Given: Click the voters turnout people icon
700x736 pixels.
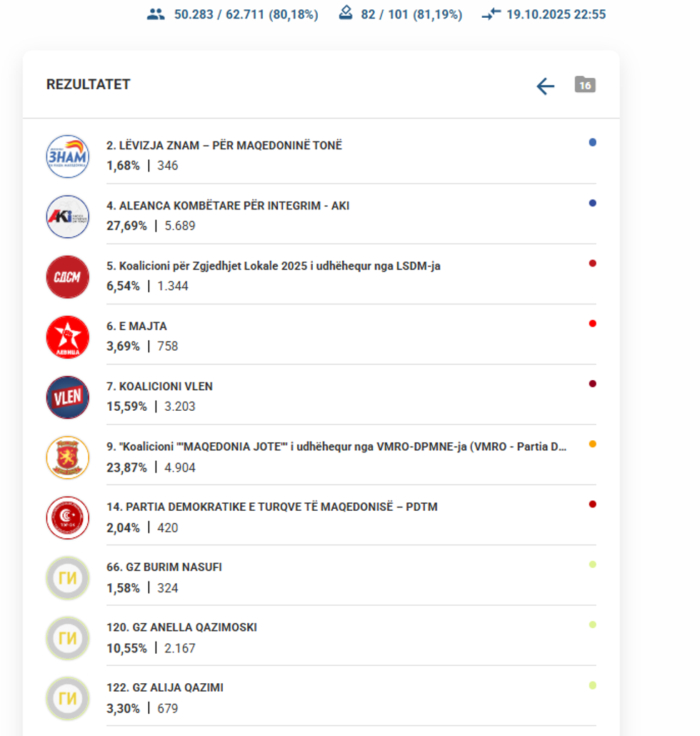Looking at the screenshot, I should tap(156, 14).
